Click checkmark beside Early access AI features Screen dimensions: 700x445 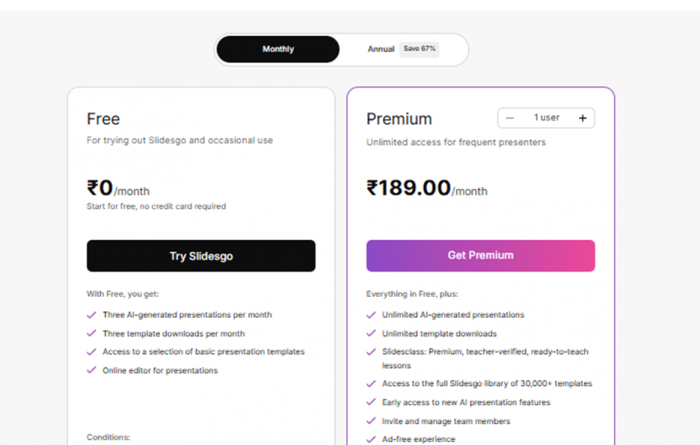(x=372, y=403)
